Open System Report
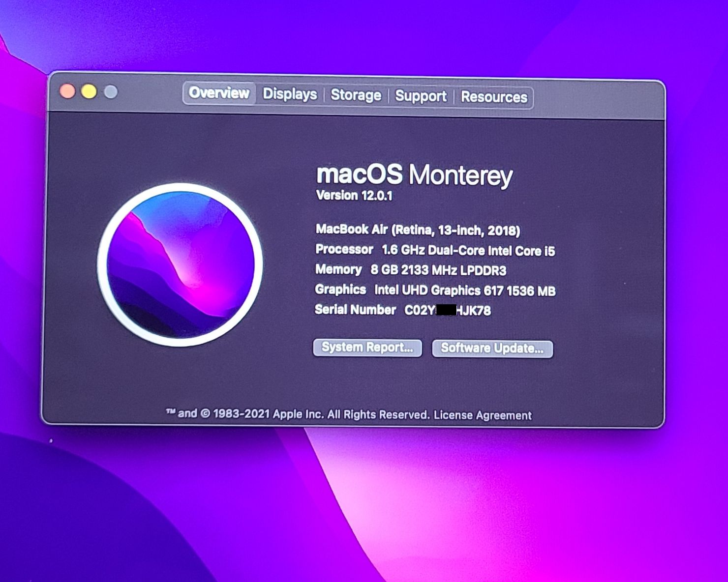The width and height of the screenshot is (728, 582). tap(367, 348)
